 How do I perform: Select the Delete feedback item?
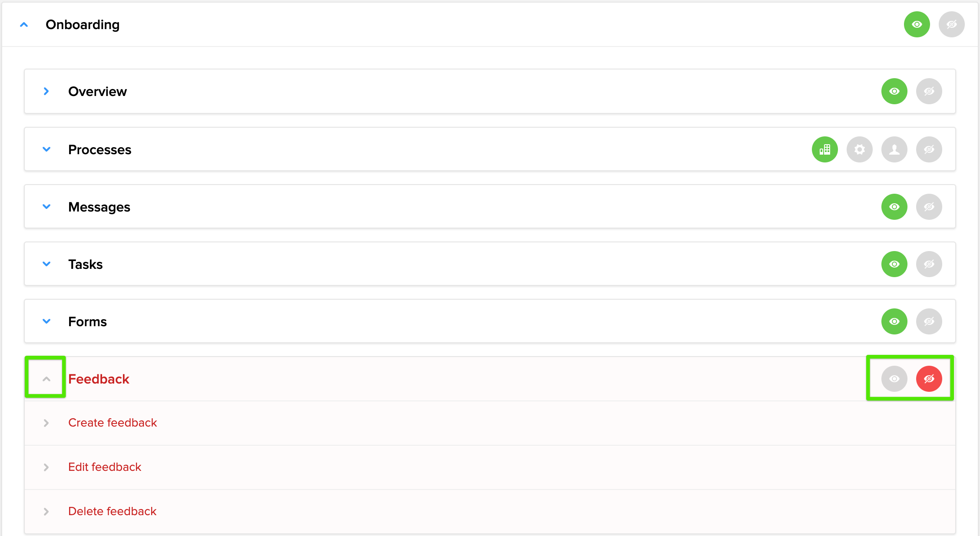(112, 511)
